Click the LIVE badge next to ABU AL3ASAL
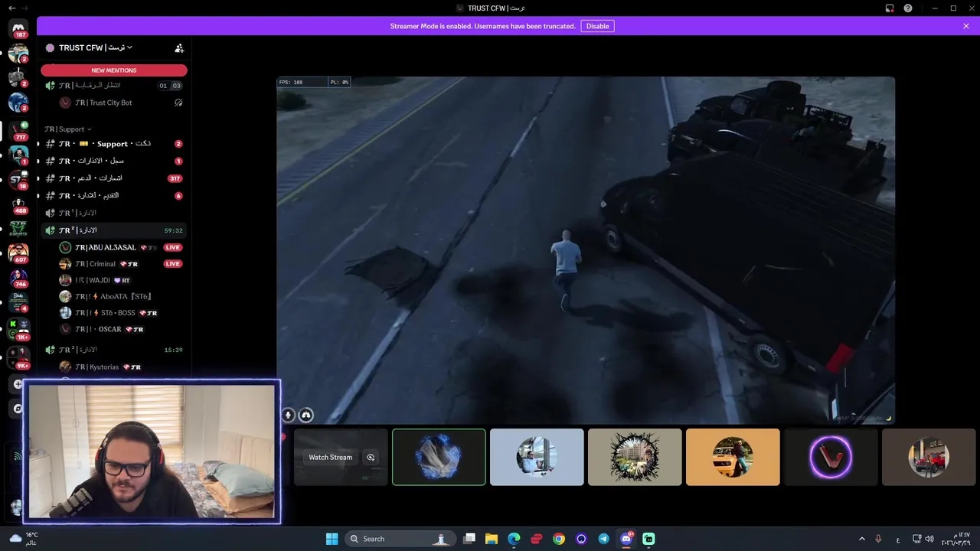Viewport: 980px width, 551px height. 173,247
